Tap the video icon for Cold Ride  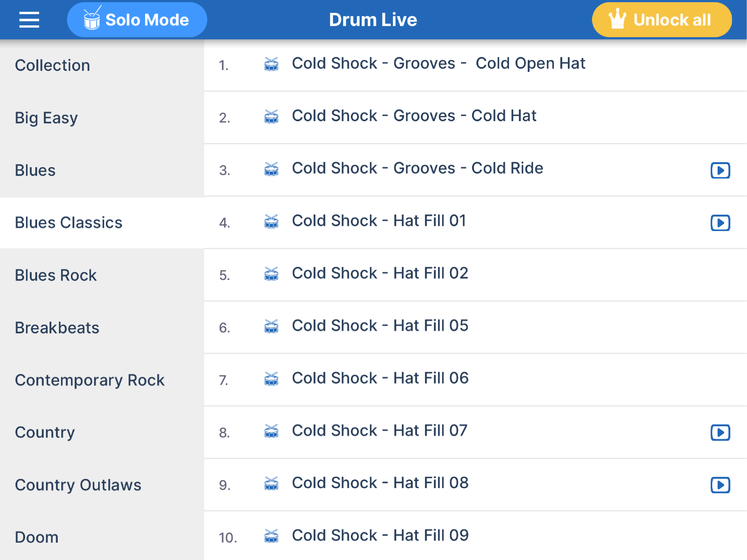(720, 170)
